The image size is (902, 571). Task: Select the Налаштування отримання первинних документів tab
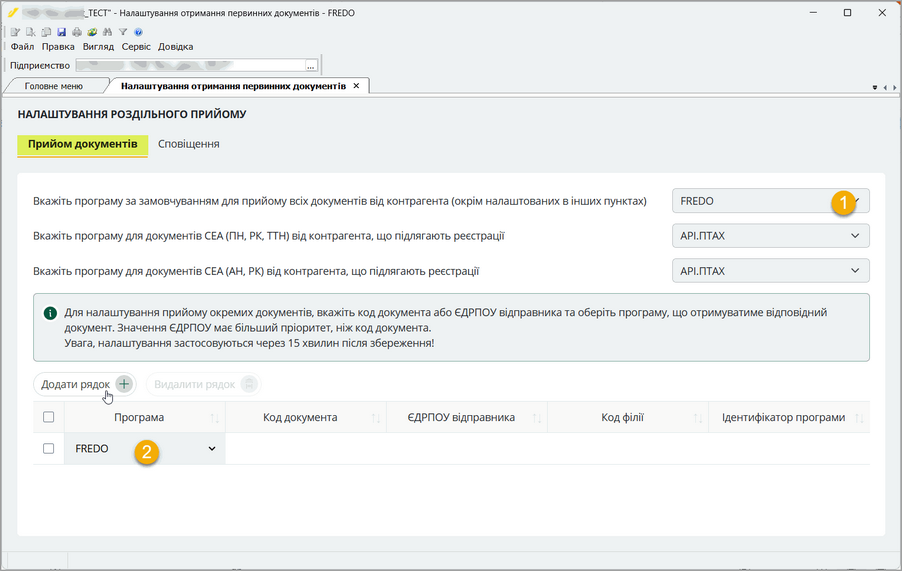coord(233,86)
